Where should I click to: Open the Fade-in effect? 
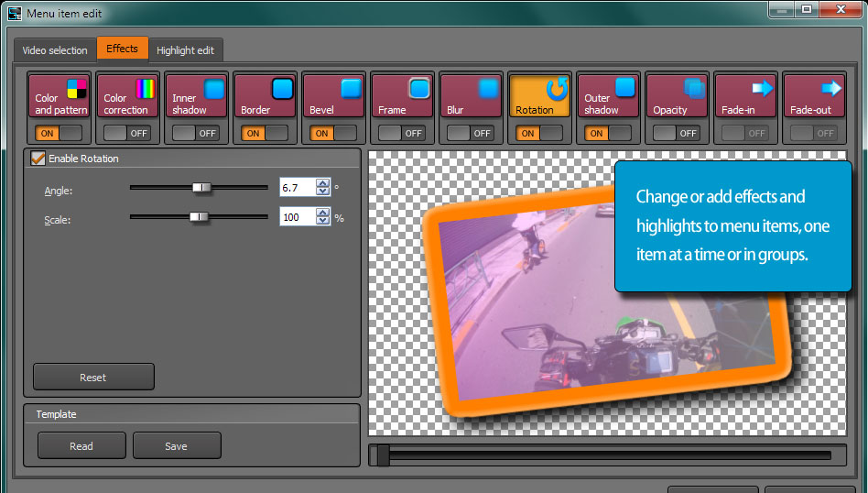[x=746, y=96]
